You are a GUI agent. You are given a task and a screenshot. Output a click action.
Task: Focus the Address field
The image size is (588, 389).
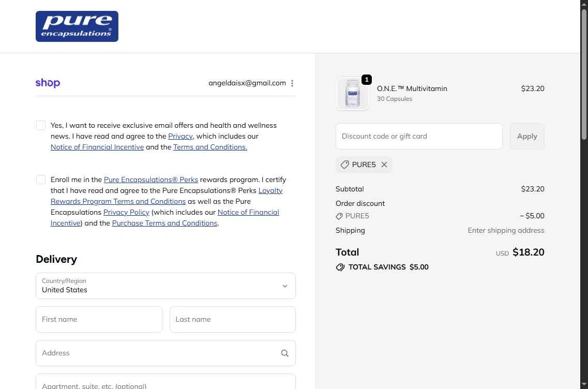pos(166,353)
